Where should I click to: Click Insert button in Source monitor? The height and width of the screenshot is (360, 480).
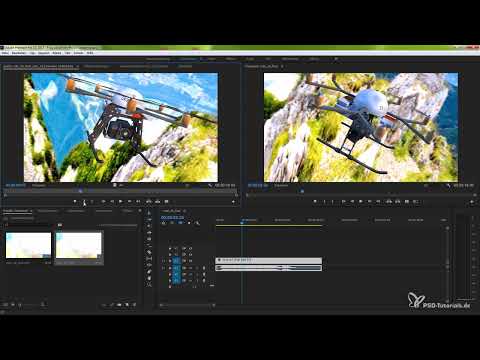click(149, 202)
